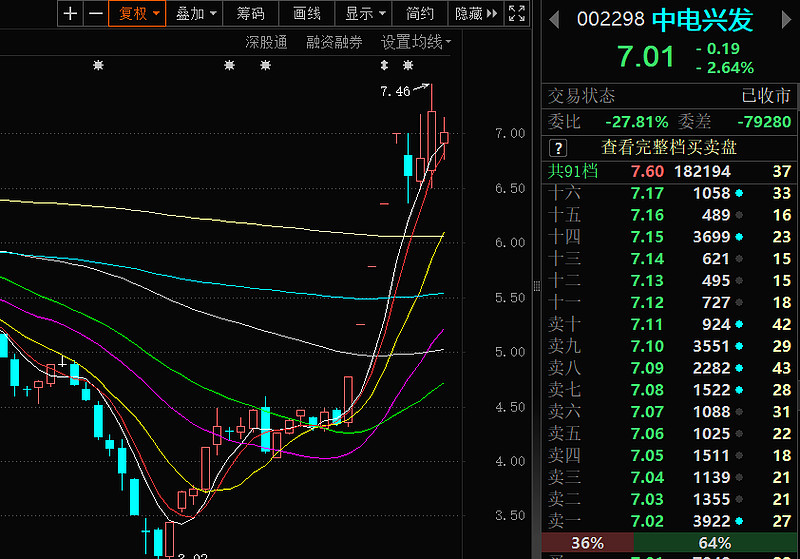Zoom out chart with minus button
800x559 pixels.
[x=95, y=13]
